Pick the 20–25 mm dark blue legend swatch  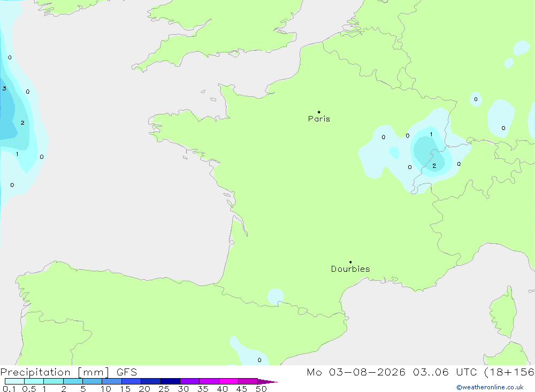tap(151, 381)
